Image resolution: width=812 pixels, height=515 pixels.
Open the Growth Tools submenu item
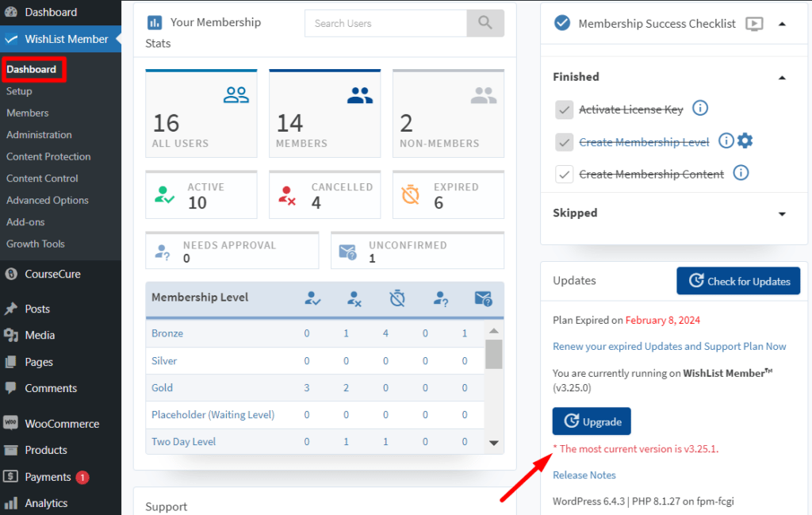click(x=35, y=244)
